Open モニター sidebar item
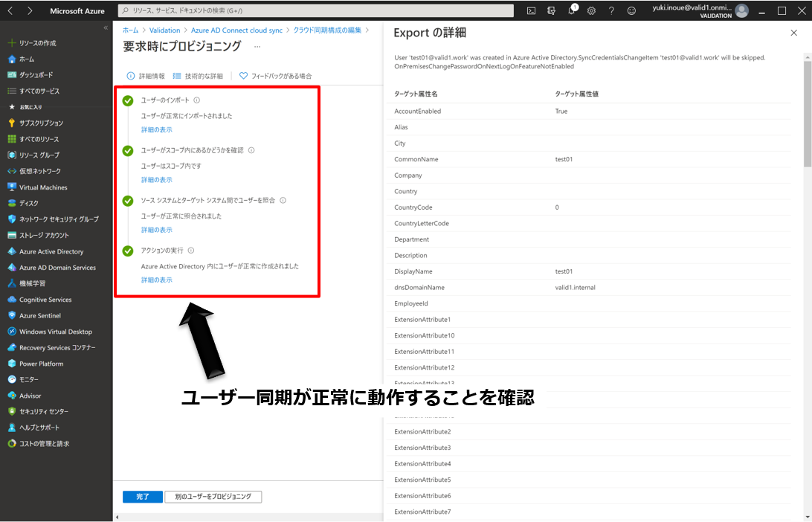This screenshot has height=522, width=812. tap(23, 379)
